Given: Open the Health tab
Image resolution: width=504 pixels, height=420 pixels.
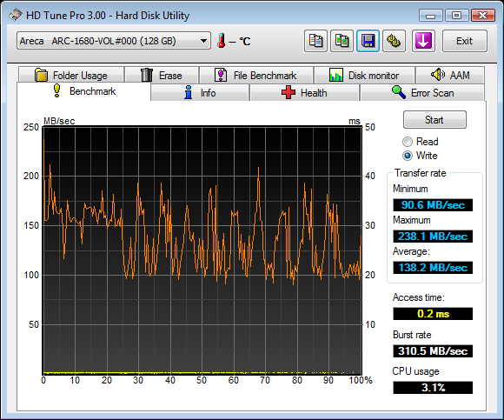Looking at the screenshot, I should click(x=304, y=93).
